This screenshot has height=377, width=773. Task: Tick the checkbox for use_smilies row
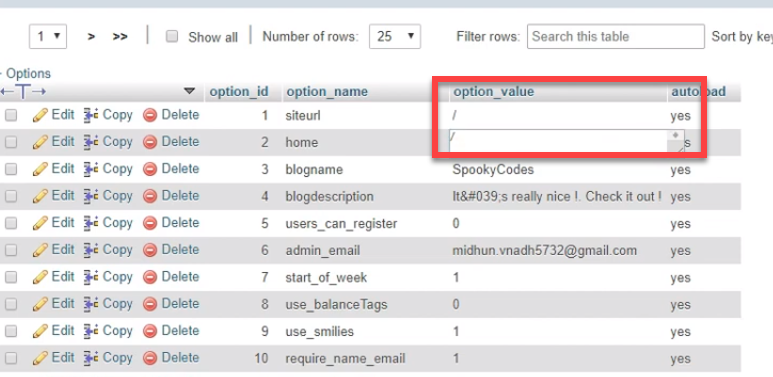(x=11, y=331)
